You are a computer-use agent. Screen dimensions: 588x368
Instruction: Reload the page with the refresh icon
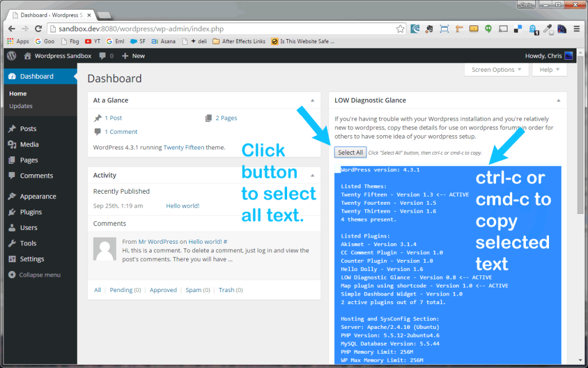[38, 29]
